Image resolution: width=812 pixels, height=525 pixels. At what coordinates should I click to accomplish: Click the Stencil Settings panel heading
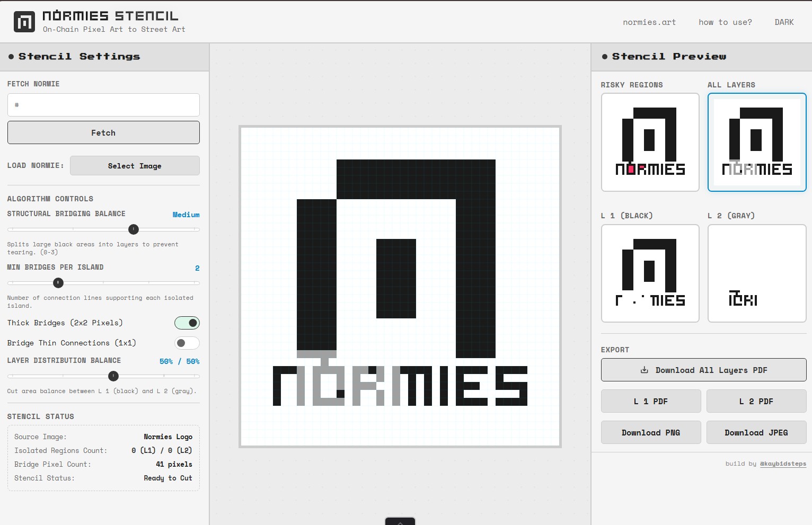[x=80, y=56]
